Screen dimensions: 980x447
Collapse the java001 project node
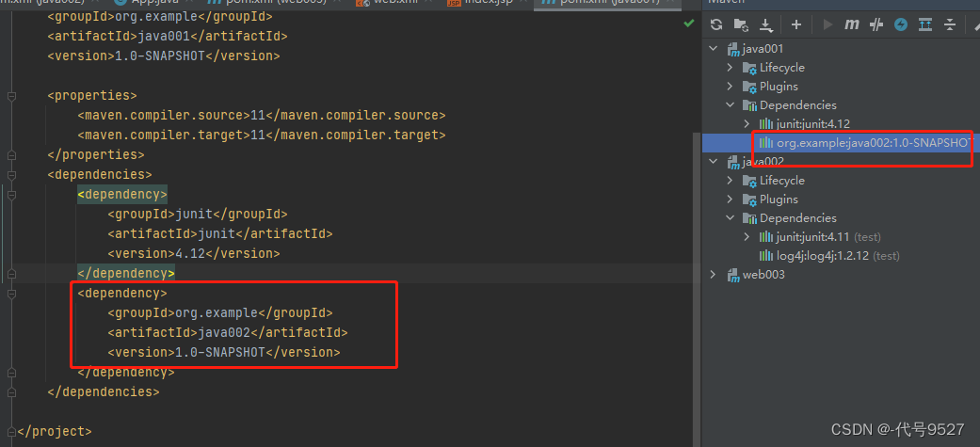pyautogui.click(x=714, y=49)
